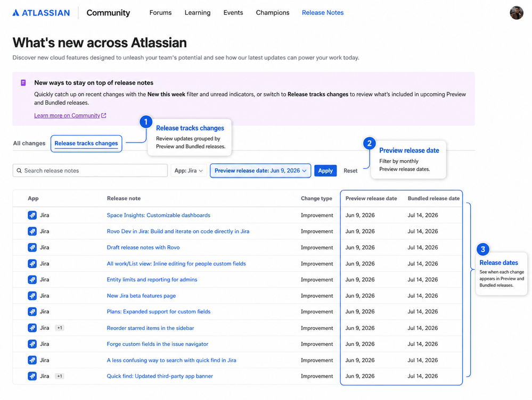Click the Apply button
532x400 pixels.
325,171
